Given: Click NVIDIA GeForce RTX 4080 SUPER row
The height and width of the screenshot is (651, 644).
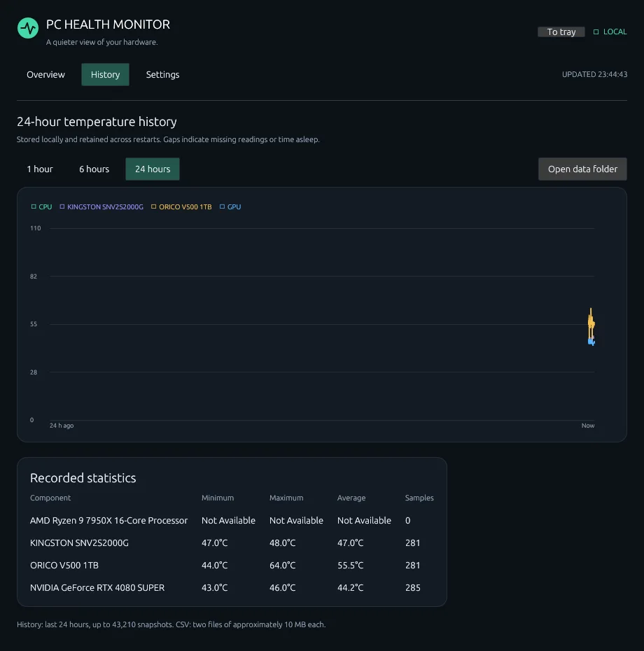Looking at the screenshot, I should [97, 588].
